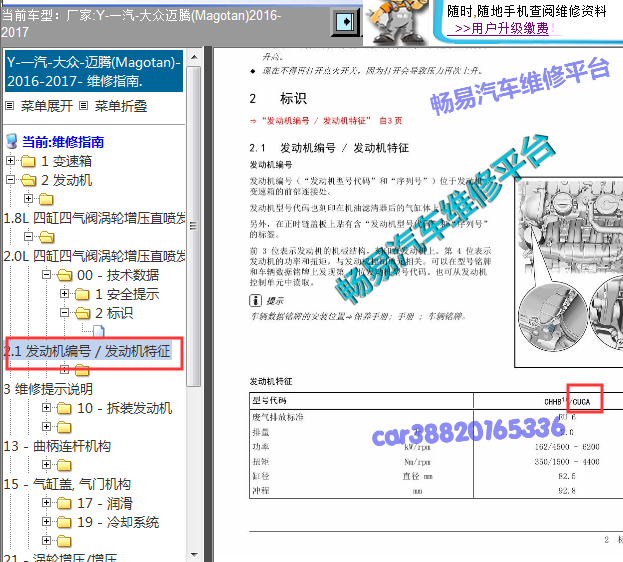Click the 2 发动机 open folder icon
This screenshot has height=562, width=623.
click(28, 180)
